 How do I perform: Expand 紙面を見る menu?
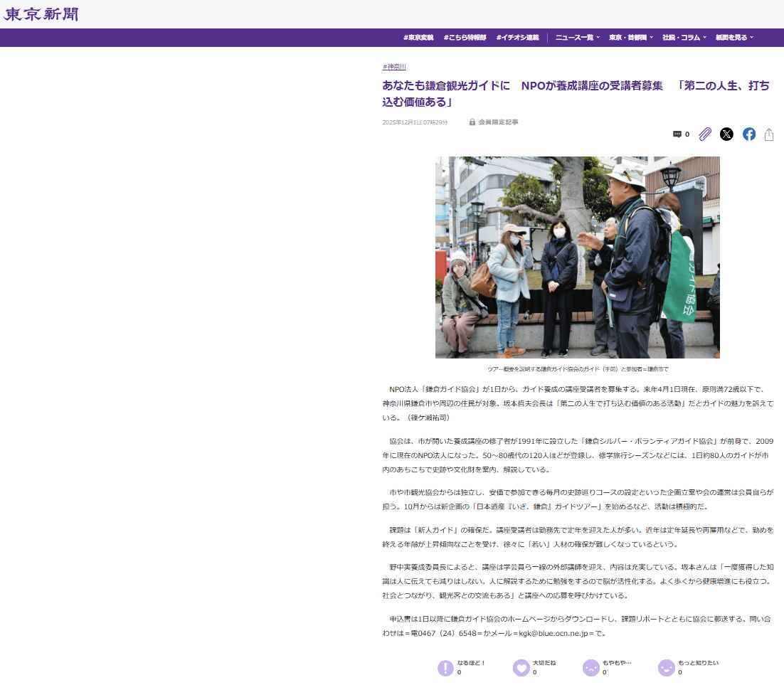click(x=734, y=38)
